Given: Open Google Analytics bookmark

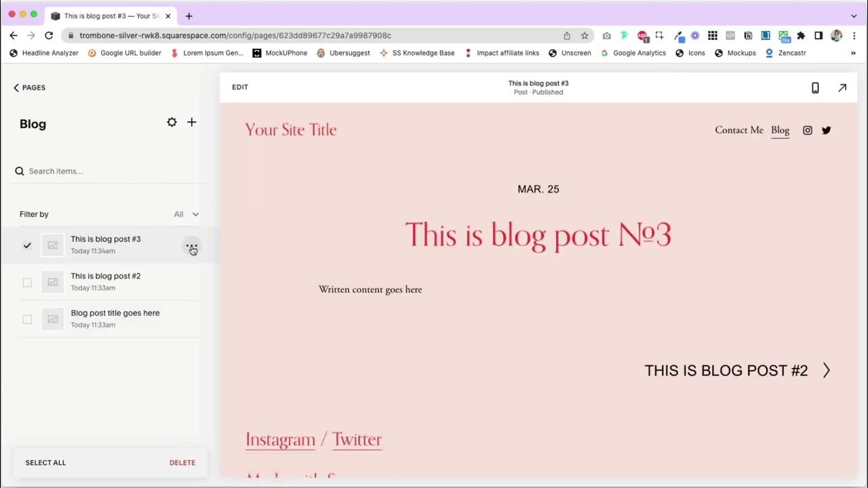Looking at the screenshot, I should point(633,53).
